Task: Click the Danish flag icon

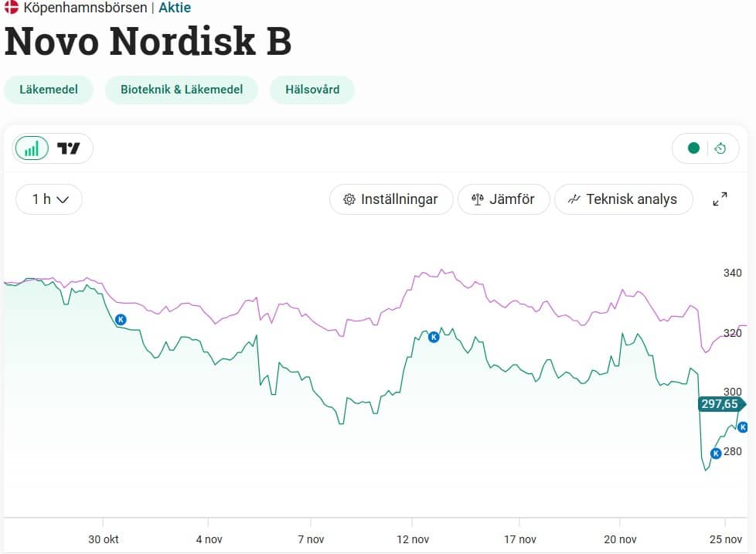Action: pos(11,8)
